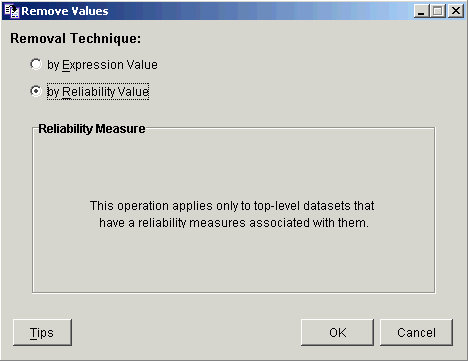Viewport: 468px width, 361px height.
Task: Minimize the Remove Values dialog
Action: tap(421, 11)
